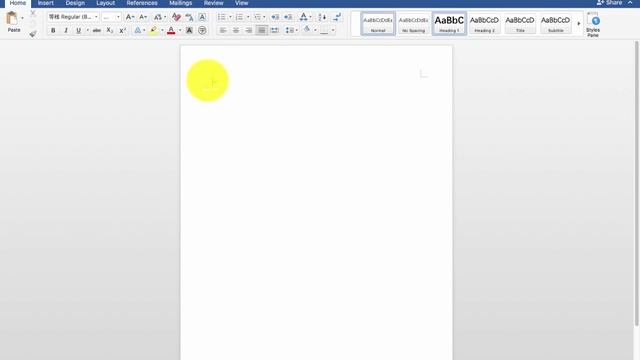The width and height of the screenshot is (640, 360).
Task: Apply the Heading 1 style
Action: [x=449, y=24]
